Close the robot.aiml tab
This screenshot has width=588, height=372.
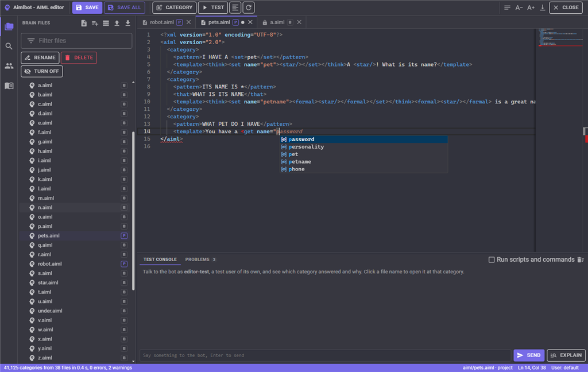pos(188,22)
